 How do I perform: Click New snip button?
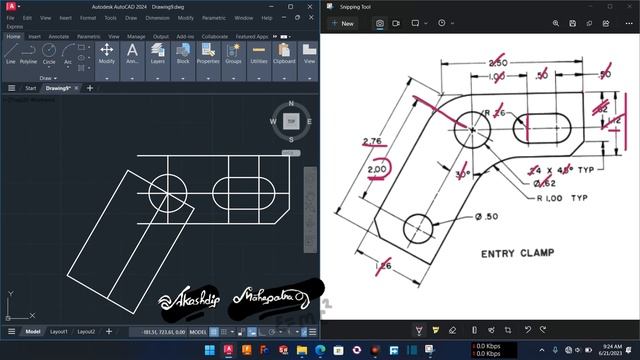[x=343, y=23]
